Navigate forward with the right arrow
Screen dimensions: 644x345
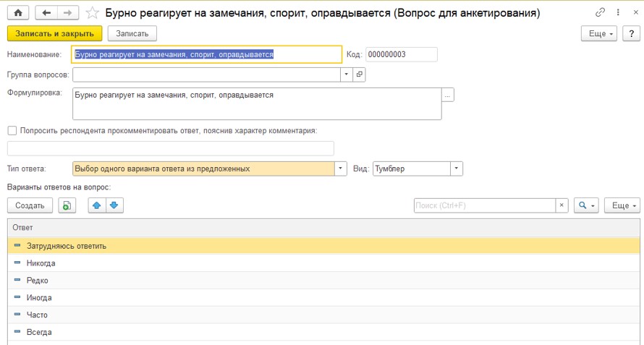pos(67,13)
